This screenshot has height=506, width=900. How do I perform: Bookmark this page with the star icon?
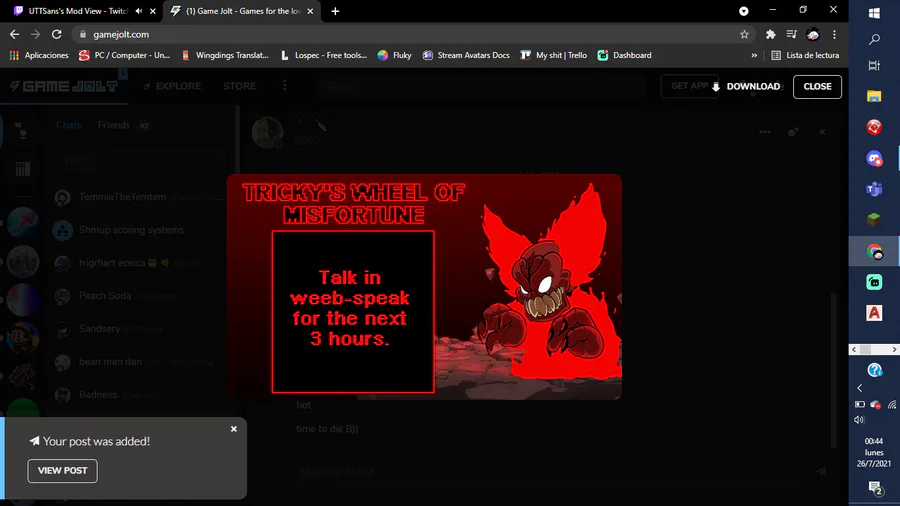click(744, 34)
